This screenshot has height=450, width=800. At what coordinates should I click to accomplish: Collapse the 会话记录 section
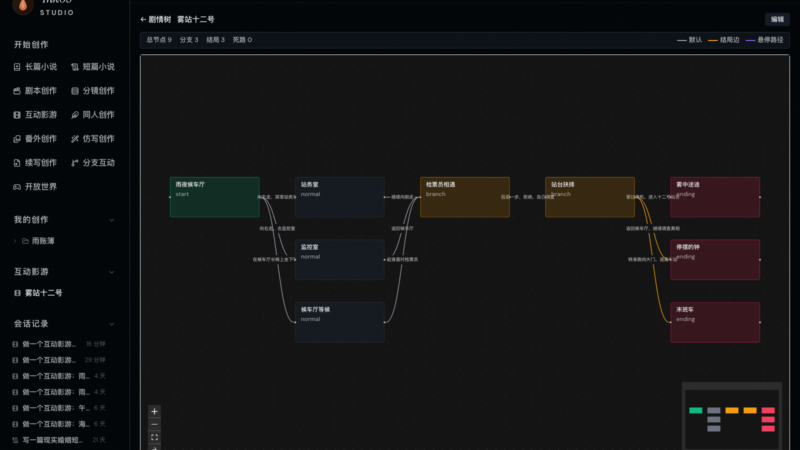click(111, 324)
